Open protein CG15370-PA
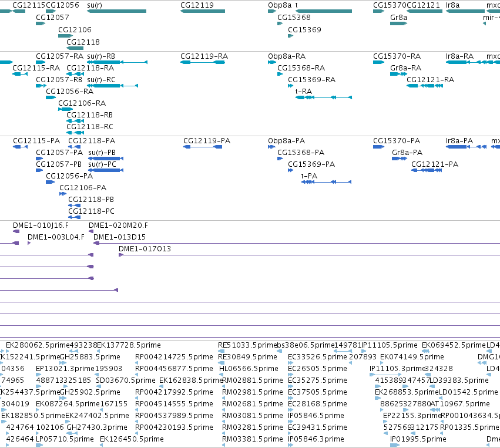Viewport: 500px width, 448px height. 397,141
